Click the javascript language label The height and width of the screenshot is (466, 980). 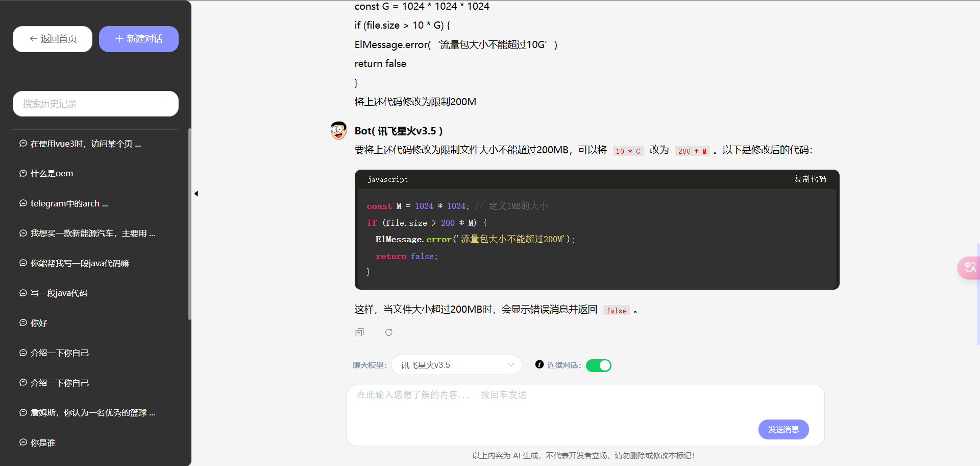[x=387, y=179]
